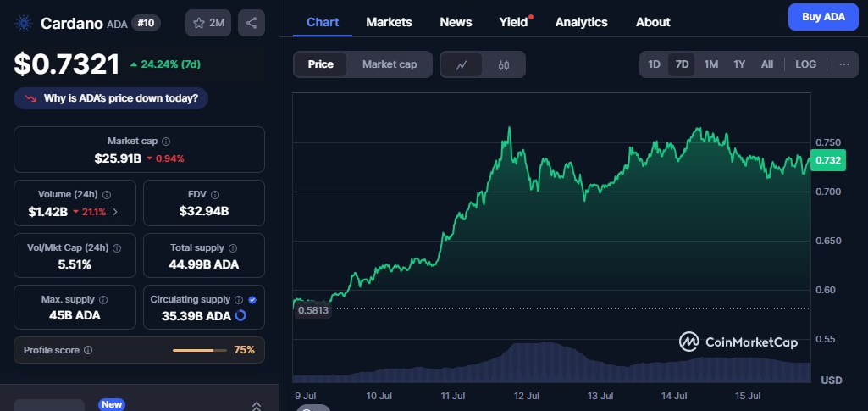The width and height of the screenshot is (868, 411).
Task: Toggle LOG scale on chart
Action: (x=805, y=64)
